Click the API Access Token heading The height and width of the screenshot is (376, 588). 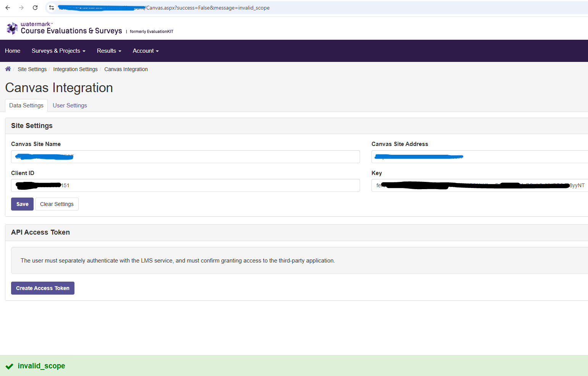click(x=40, y=232)
